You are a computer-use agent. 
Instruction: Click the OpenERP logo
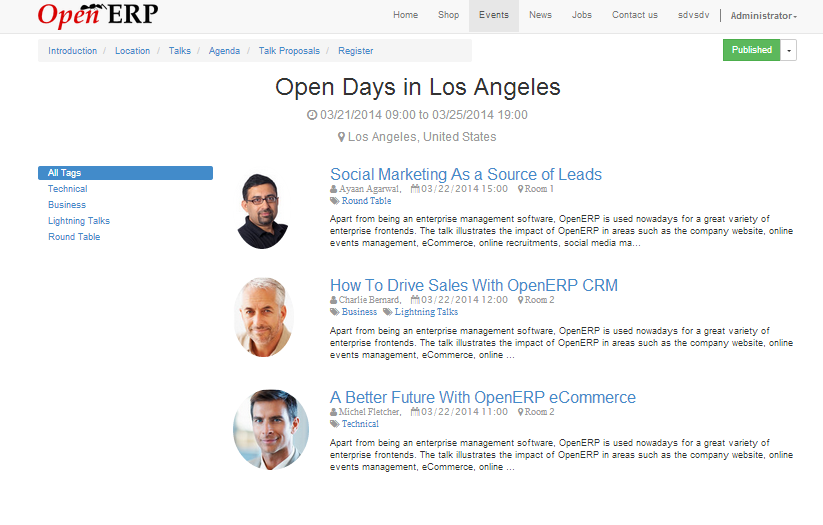98,15
